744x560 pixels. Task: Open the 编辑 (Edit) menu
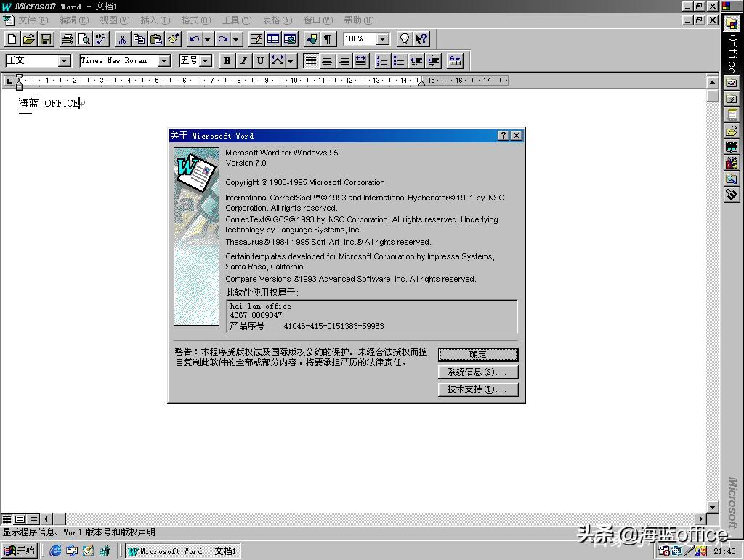(74, 20)
